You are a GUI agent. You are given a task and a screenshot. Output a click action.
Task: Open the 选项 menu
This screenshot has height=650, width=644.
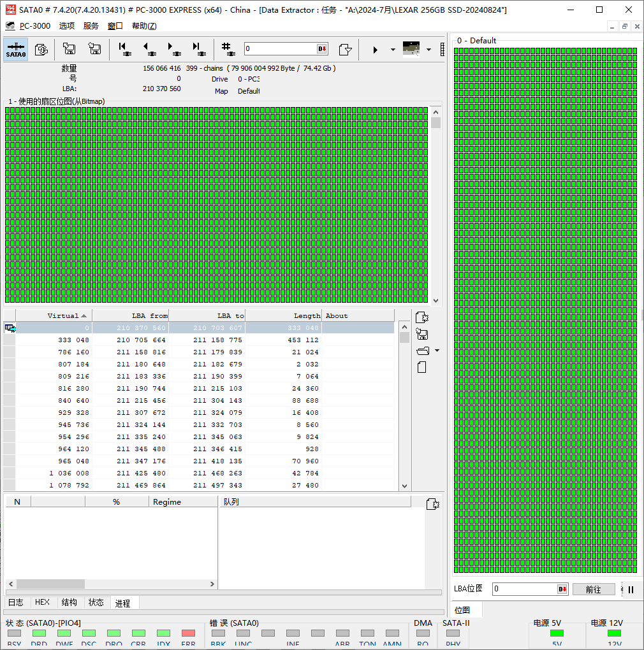point(67,25)
